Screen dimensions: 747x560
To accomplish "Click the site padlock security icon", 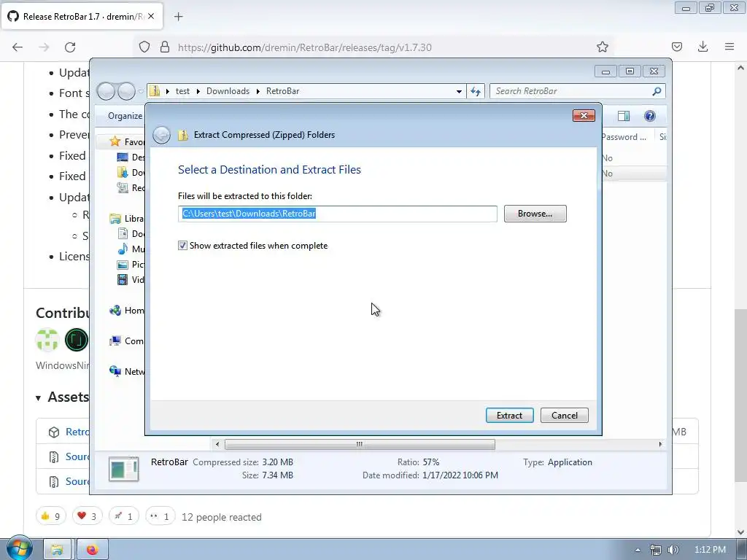I will [x=165, y=47].
